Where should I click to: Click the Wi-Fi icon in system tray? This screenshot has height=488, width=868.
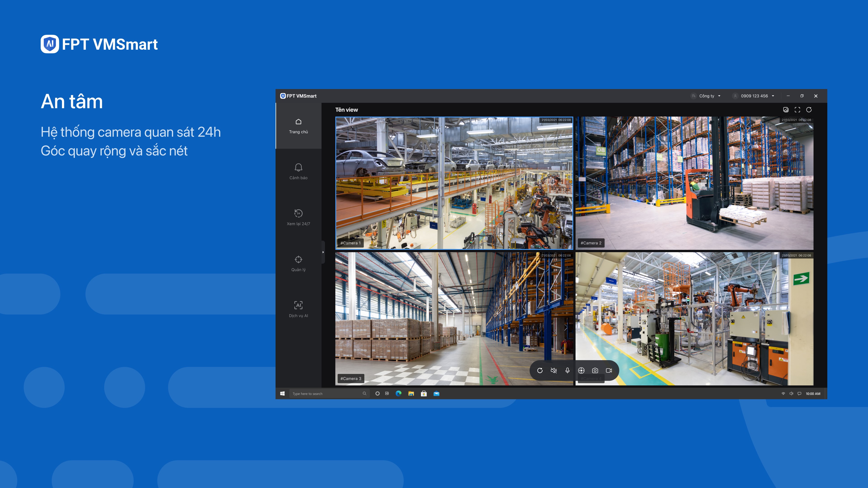tap(783, 394)
